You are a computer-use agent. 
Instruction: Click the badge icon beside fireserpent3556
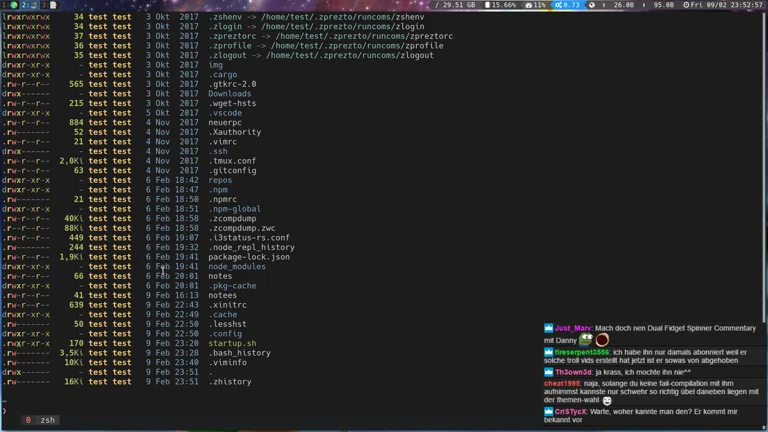[548, 352]
